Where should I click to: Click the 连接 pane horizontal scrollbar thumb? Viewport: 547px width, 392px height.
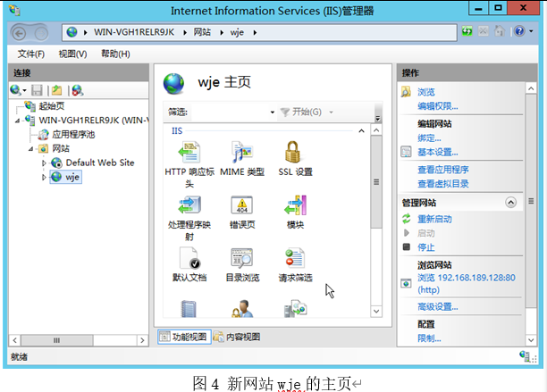(57, 340)
